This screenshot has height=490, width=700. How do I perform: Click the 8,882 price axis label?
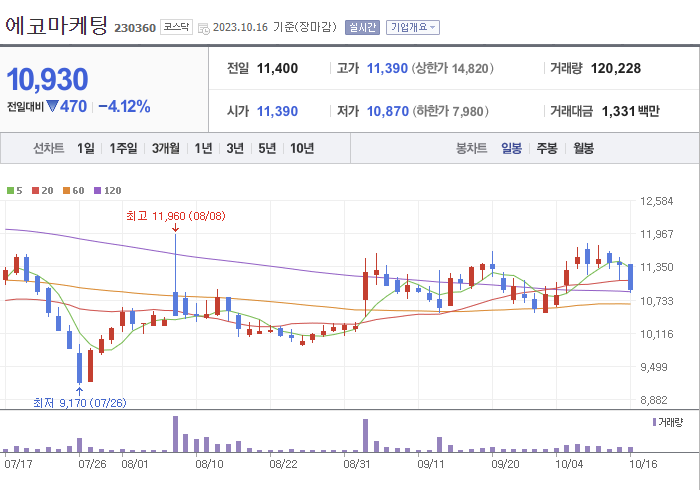point(654,400)
